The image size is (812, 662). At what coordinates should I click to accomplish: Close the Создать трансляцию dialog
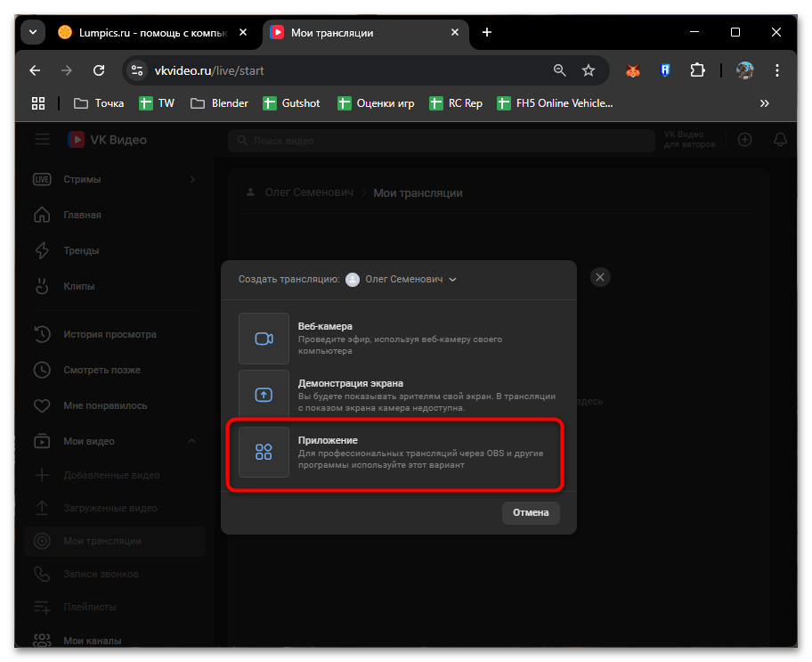600,277
